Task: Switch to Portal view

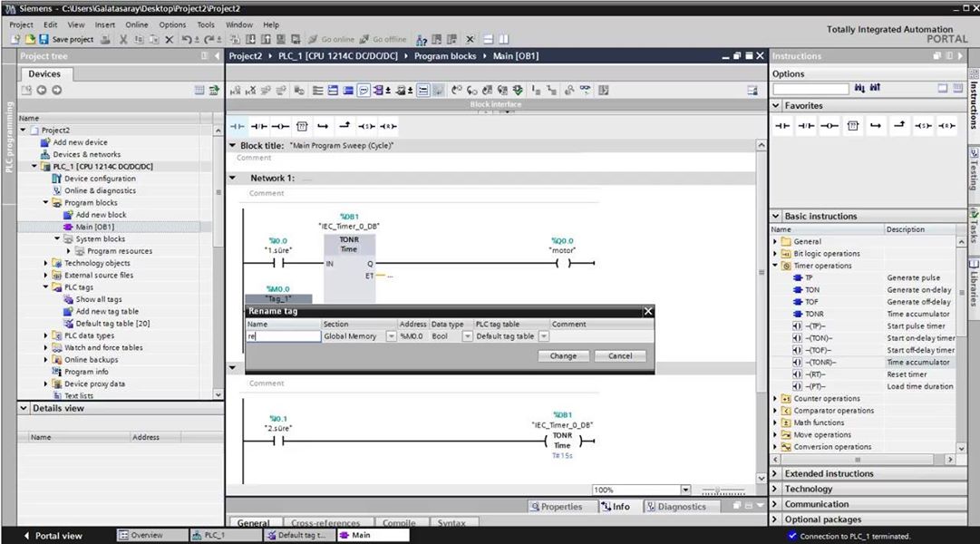Action: tap(53, 536)
